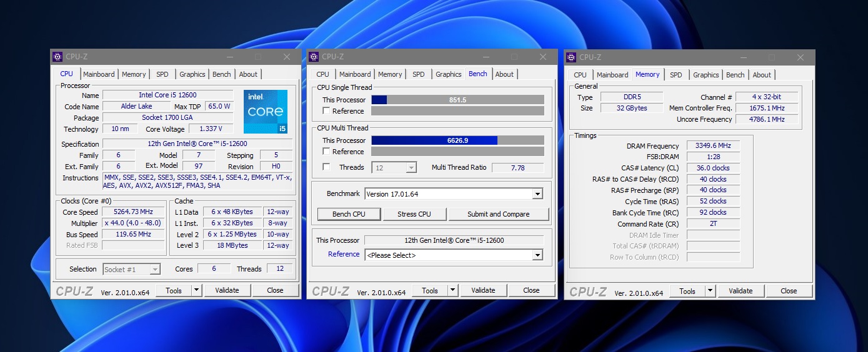868x352 pixels.
Task: Open the Selection Socket #1 dropdown
Action: [155, 269]
